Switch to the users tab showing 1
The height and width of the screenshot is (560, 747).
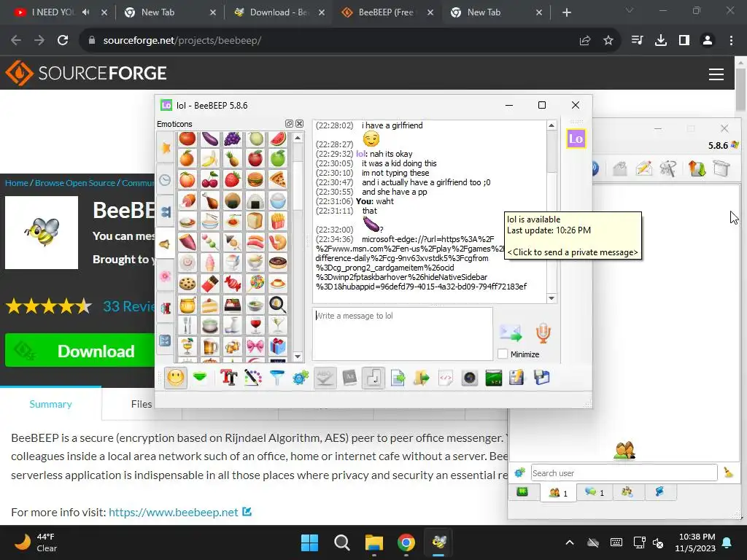[x=558, y=492]
